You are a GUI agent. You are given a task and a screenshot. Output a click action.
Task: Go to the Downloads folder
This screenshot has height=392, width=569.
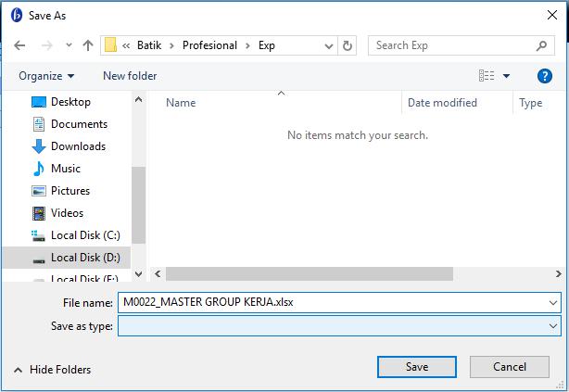coord(78,146)
